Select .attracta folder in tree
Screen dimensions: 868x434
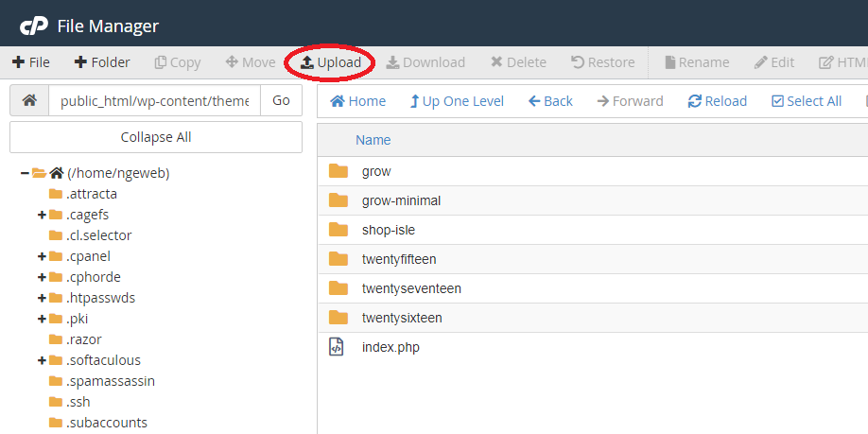click(92, 194)
